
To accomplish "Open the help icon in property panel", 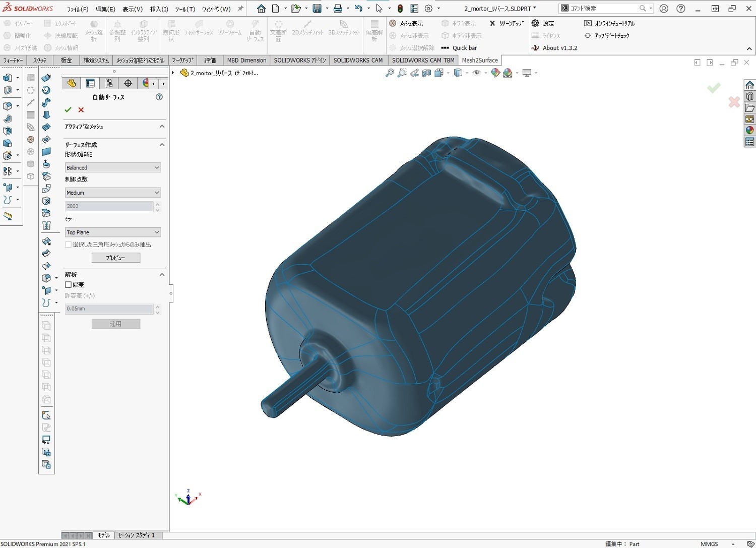I will [159, 97].
